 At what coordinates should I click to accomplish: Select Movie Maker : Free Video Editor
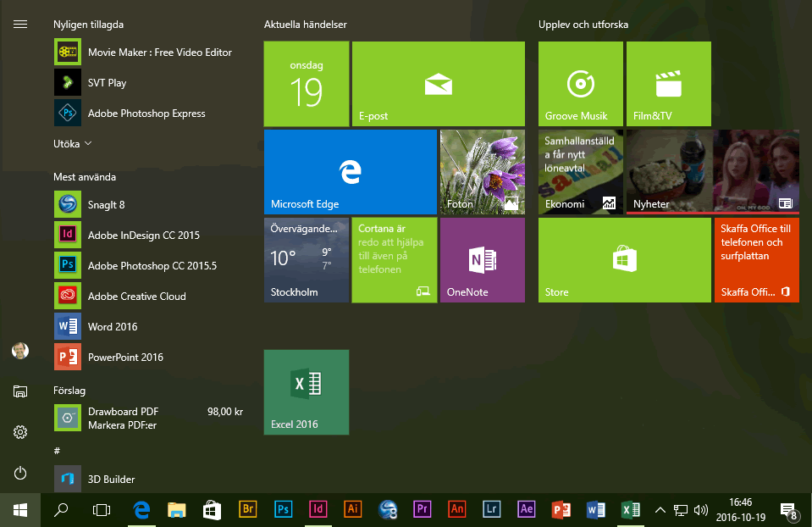click(x=159, y=53)
